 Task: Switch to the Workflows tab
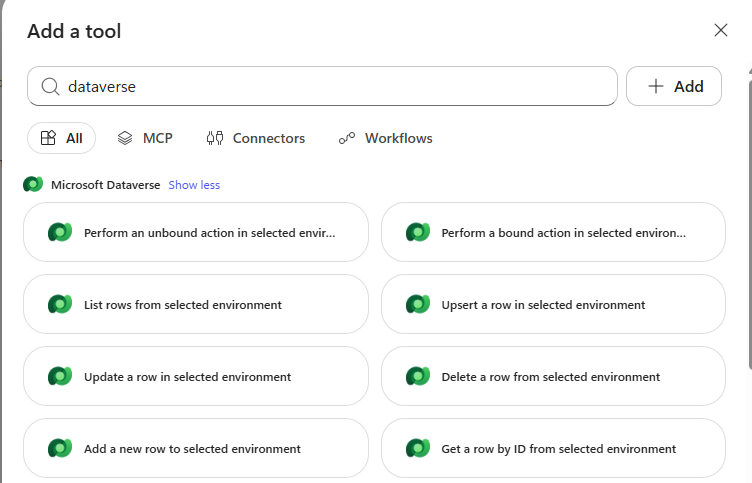(x=386, y=138)
